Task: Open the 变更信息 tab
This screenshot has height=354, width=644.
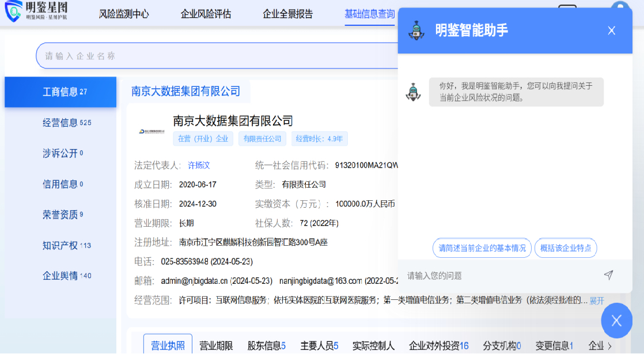Action: click(554, 346)
